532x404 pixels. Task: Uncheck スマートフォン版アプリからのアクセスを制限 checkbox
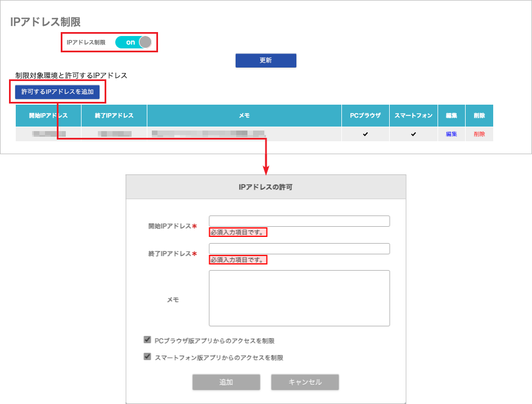[147, 357]
